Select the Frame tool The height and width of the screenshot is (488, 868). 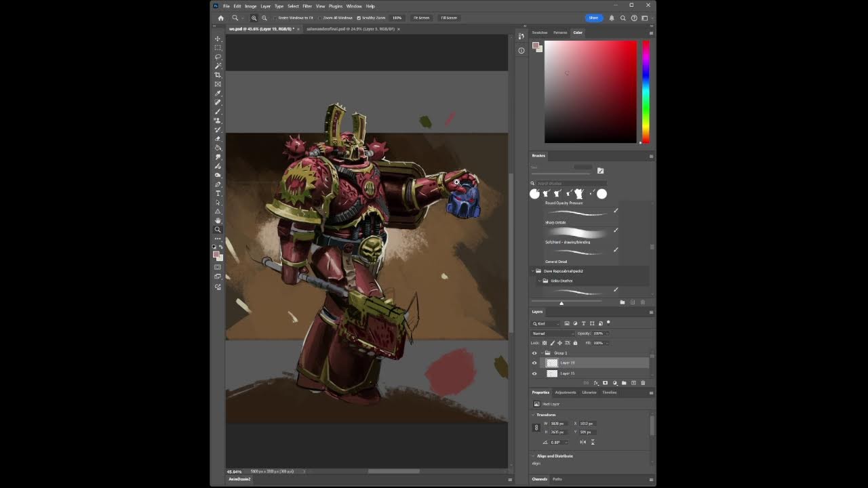tap(218, 84)
